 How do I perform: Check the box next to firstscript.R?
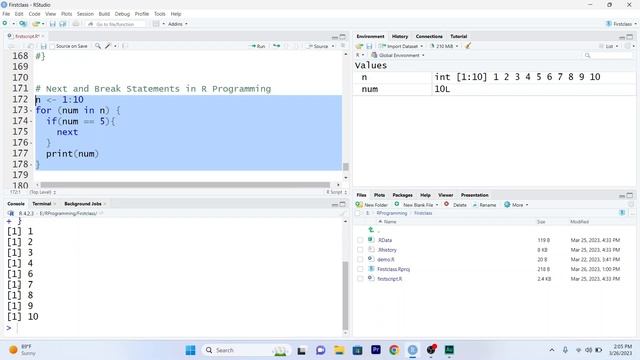pyautogui.click(x=360, y=279)
